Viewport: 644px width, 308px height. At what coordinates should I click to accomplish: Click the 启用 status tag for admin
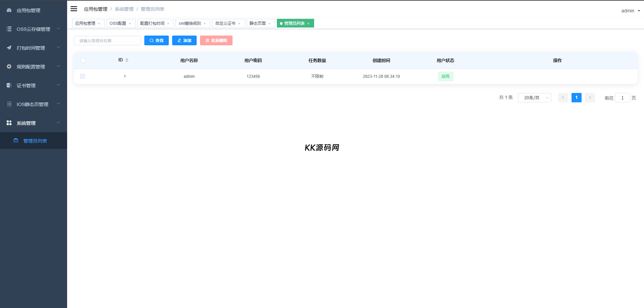(x=445, y=76)
